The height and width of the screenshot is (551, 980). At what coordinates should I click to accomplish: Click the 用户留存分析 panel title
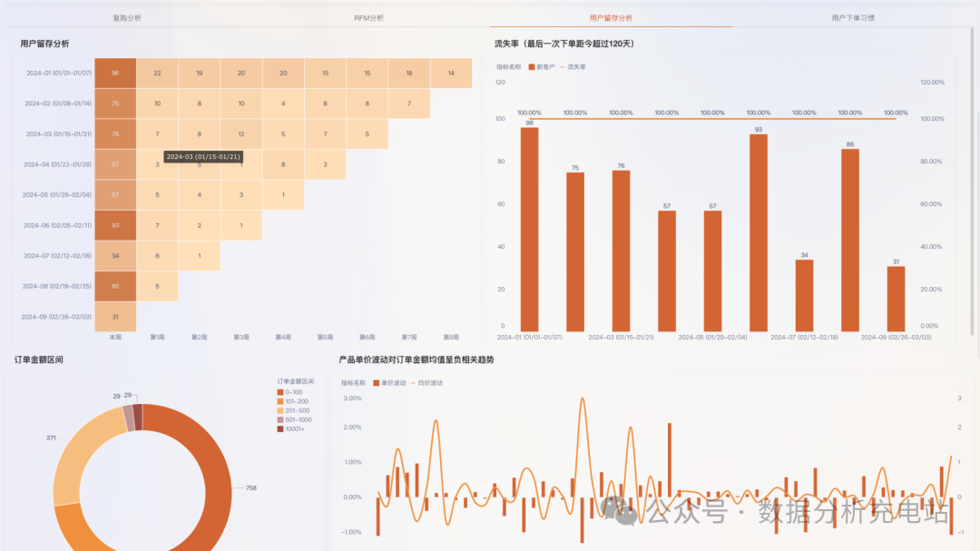pos(44,44)
